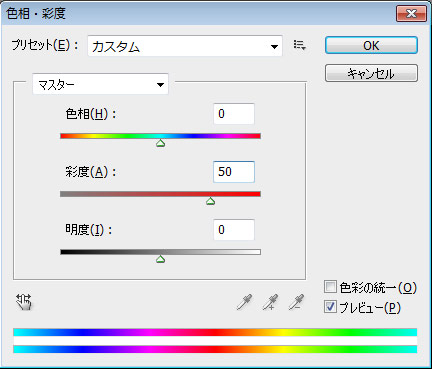Click the 色相 value input field

pyautogui.click(x=234, y=114)
